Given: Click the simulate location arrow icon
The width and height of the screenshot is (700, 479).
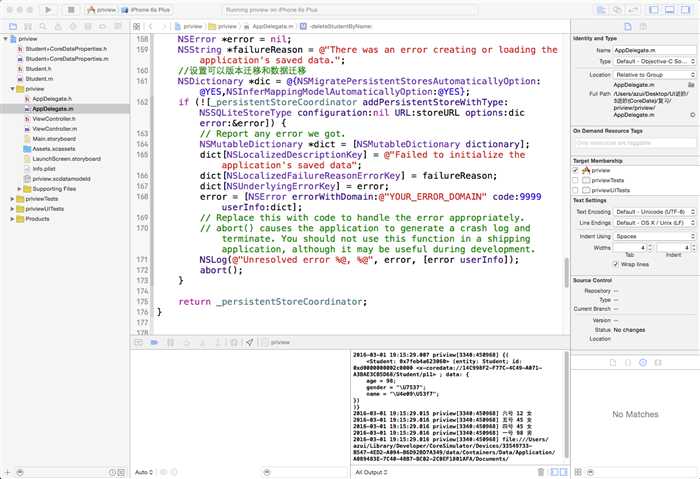Looking at the screenshot, I should [x=250, y=342].
